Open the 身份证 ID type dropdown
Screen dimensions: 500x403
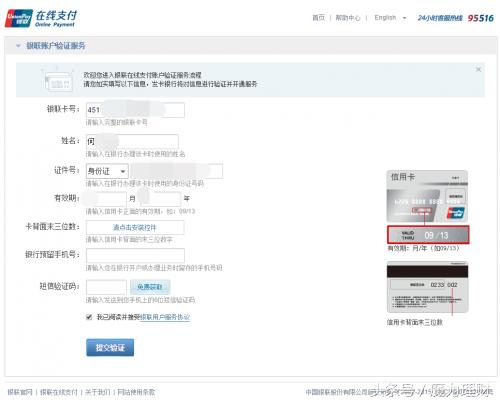point(107,171)
